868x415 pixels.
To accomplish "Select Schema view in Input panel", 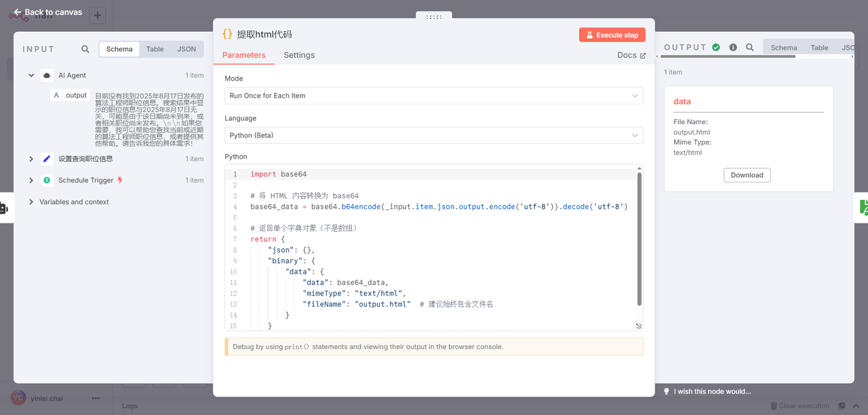I will pyautogui.click(x=119, y=49).
